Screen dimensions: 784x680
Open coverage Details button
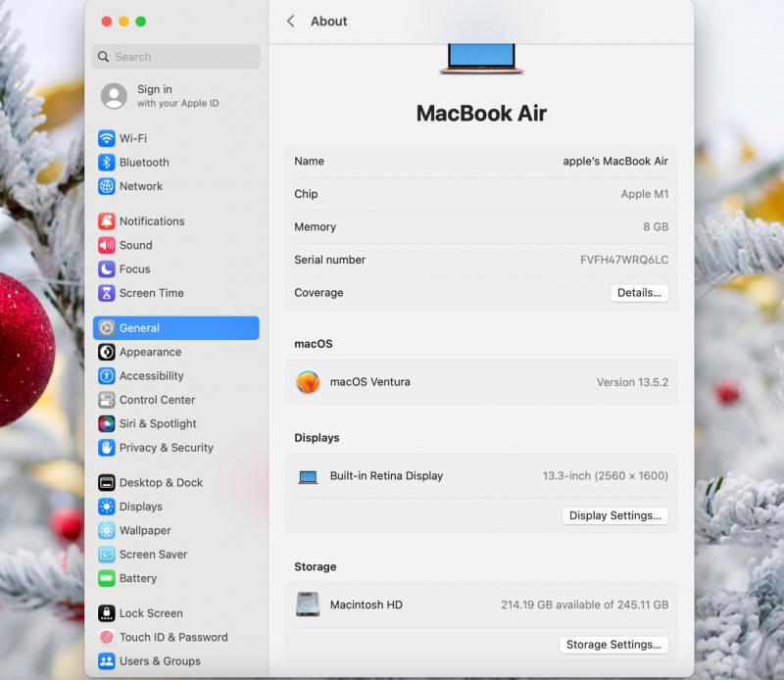pos(639,293)
